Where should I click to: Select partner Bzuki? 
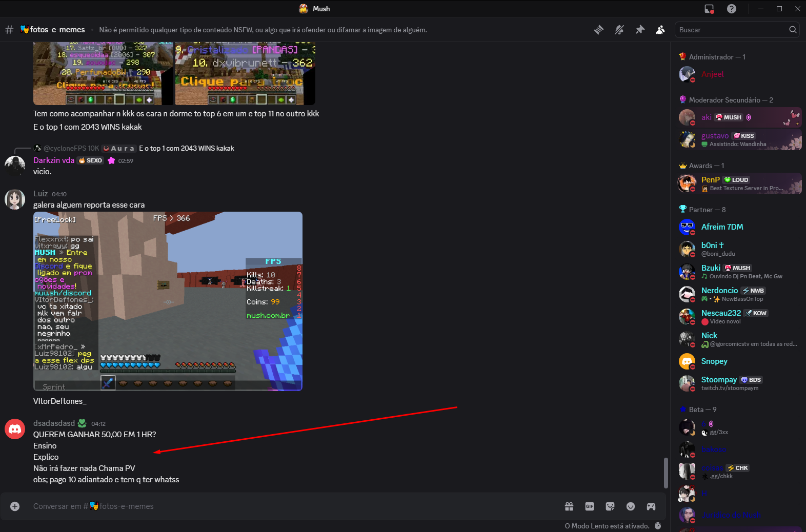[x=740, y=272]
